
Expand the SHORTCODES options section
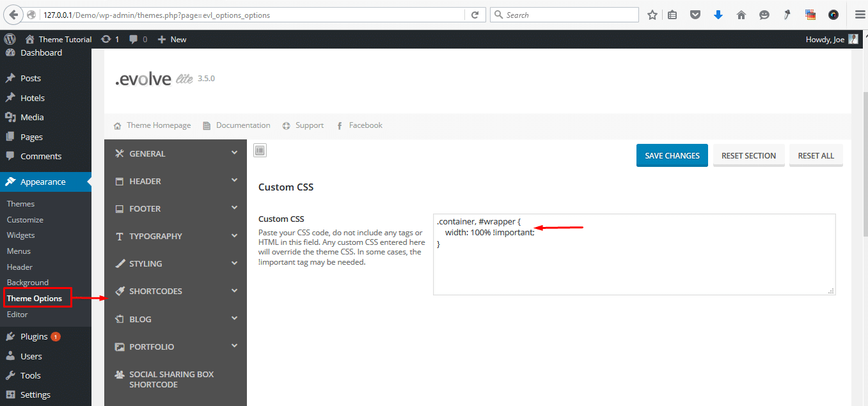[x=175, y=291]
